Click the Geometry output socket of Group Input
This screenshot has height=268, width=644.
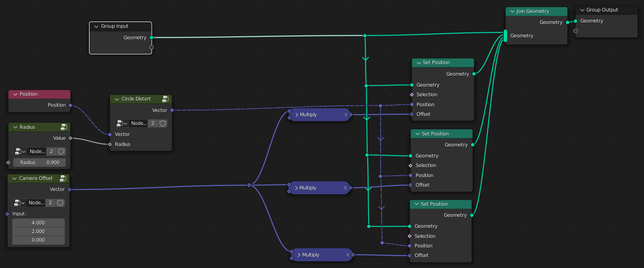[151, 37]
